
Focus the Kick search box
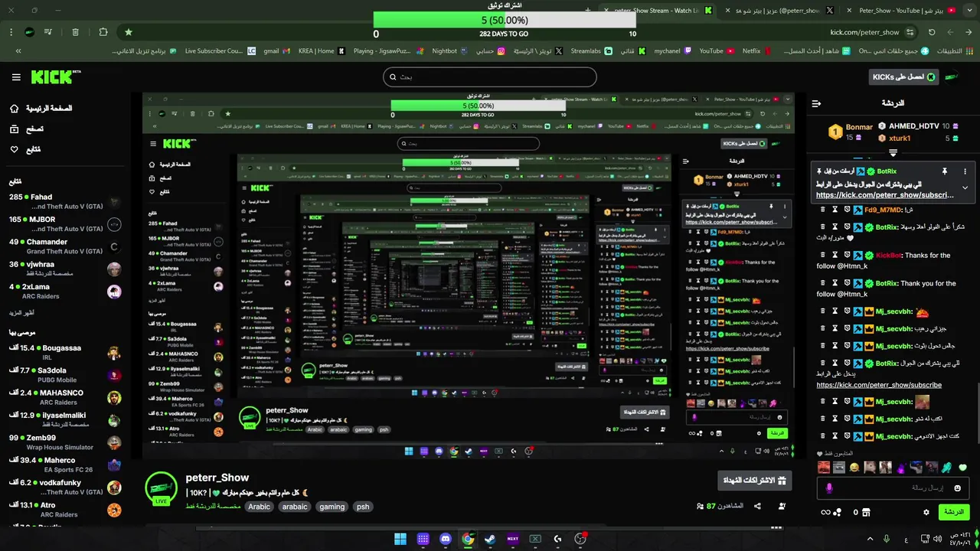click(490, 77)
